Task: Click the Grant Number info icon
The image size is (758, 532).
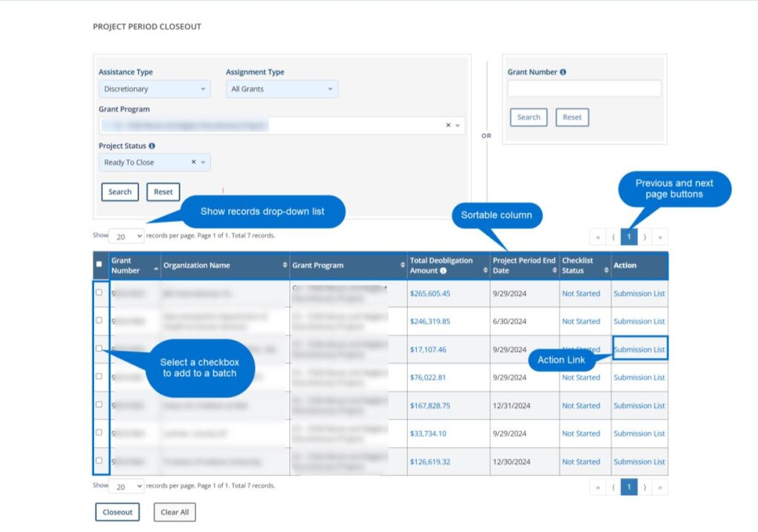Action: coord(563,73)
